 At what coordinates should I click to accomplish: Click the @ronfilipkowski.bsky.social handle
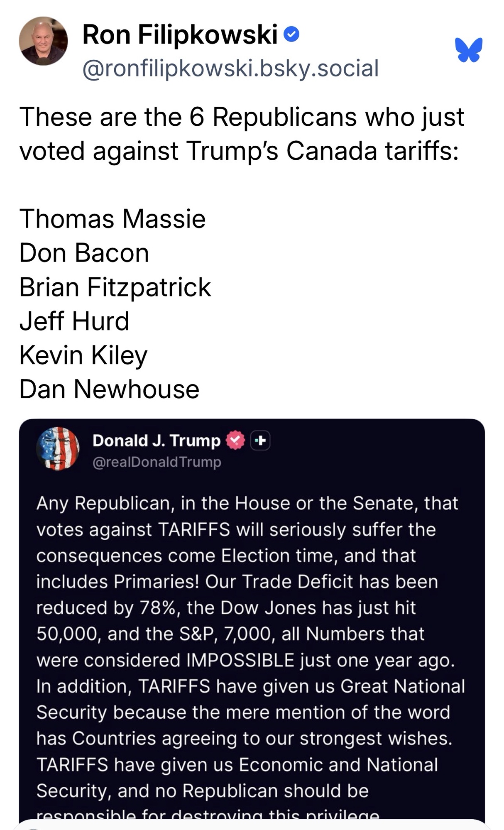tap(230, 69)
